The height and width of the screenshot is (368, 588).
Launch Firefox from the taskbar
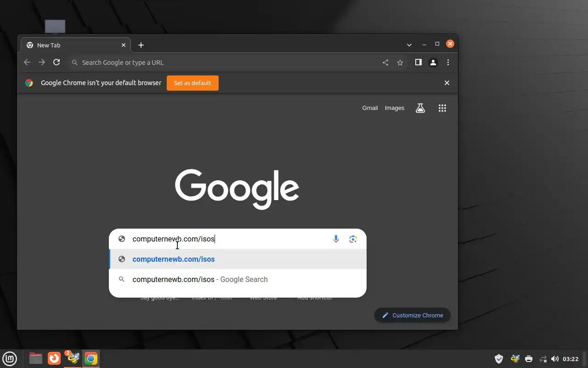pos(54,358)
